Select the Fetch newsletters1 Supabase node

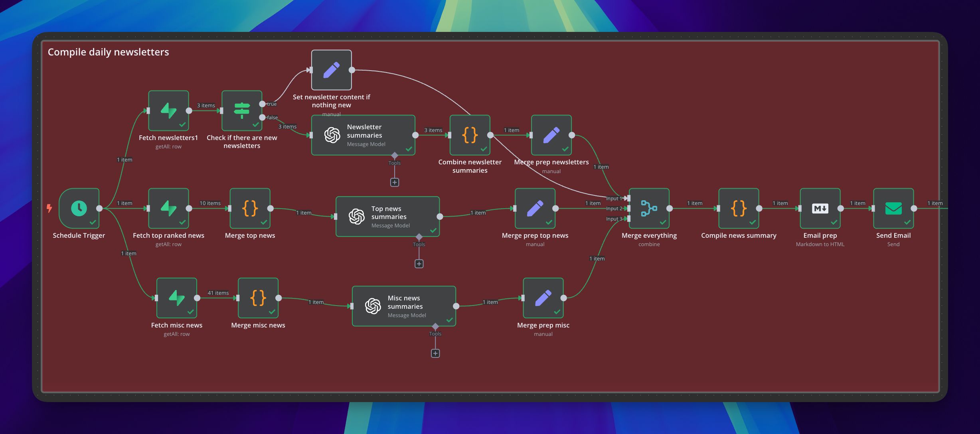(168, 110)
